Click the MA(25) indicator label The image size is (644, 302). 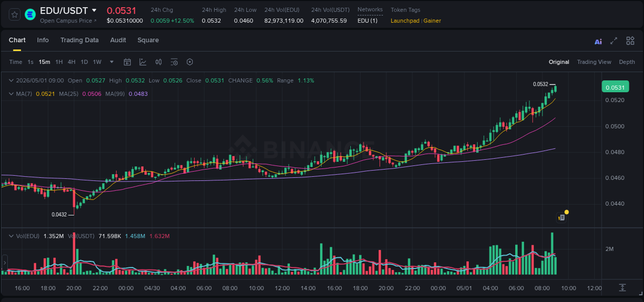[69, 94]
